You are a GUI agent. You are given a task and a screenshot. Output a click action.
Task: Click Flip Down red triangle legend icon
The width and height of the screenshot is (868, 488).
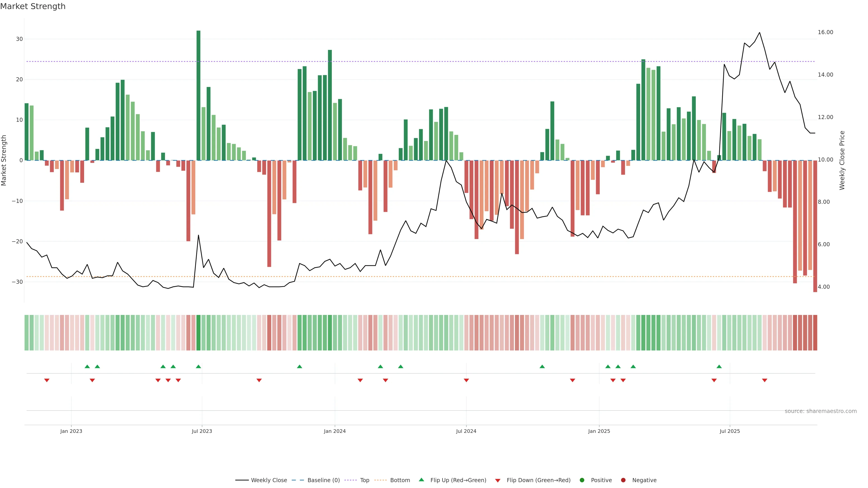click(497, 481)
